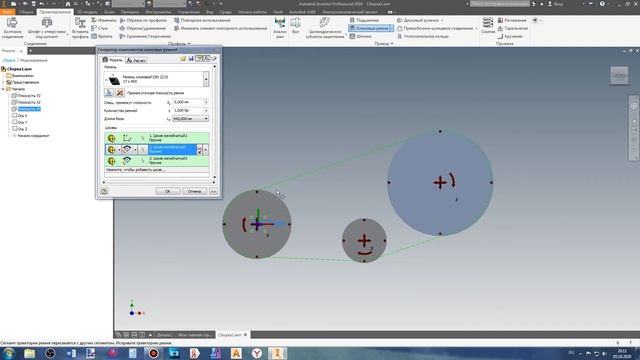Click Cancel in the belt generator dialog

pyautogui.click(x=194, y=191)
